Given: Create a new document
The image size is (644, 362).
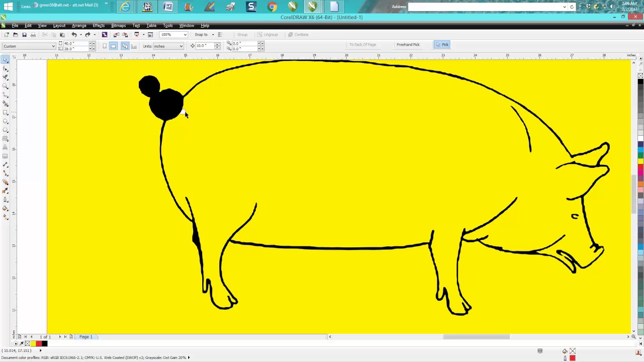Looking at the screenshot, I should coord(6,35).
